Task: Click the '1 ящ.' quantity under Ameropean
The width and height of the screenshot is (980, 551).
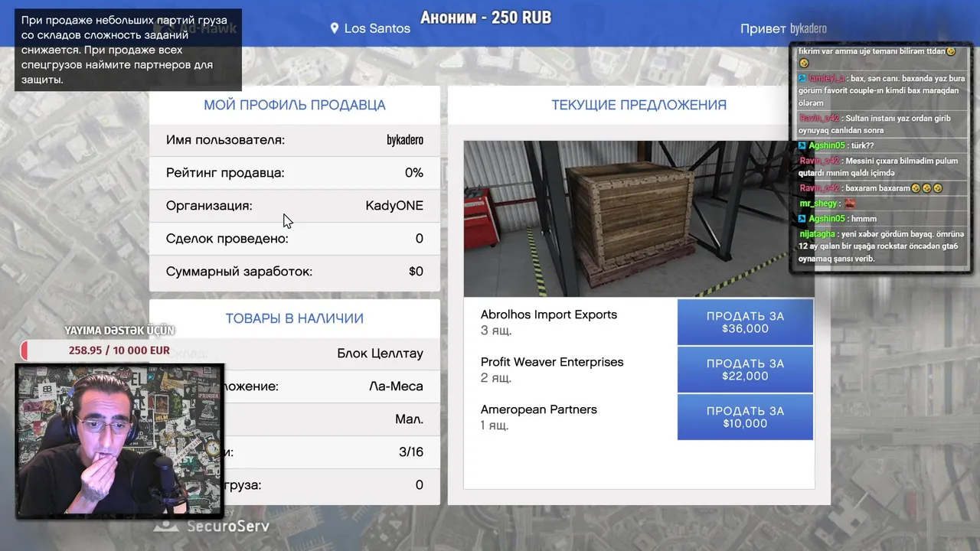Action: [x=495, y=425]
